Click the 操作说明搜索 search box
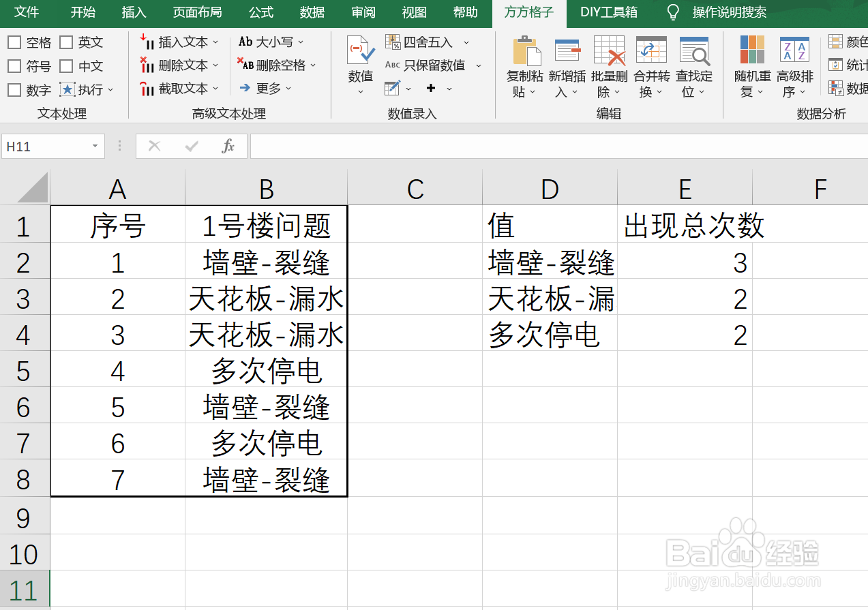 (730, 12)
